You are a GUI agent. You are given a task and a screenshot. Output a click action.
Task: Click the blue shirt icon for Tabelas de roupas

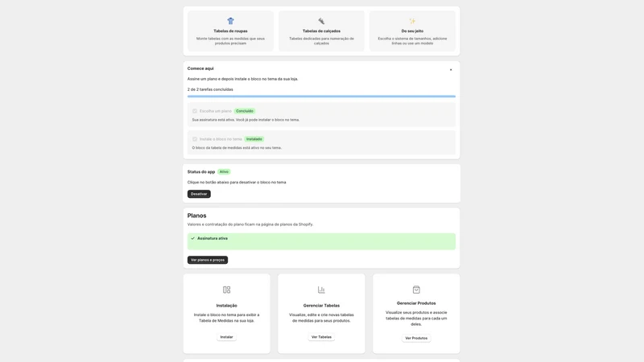(x=230, y=21)
